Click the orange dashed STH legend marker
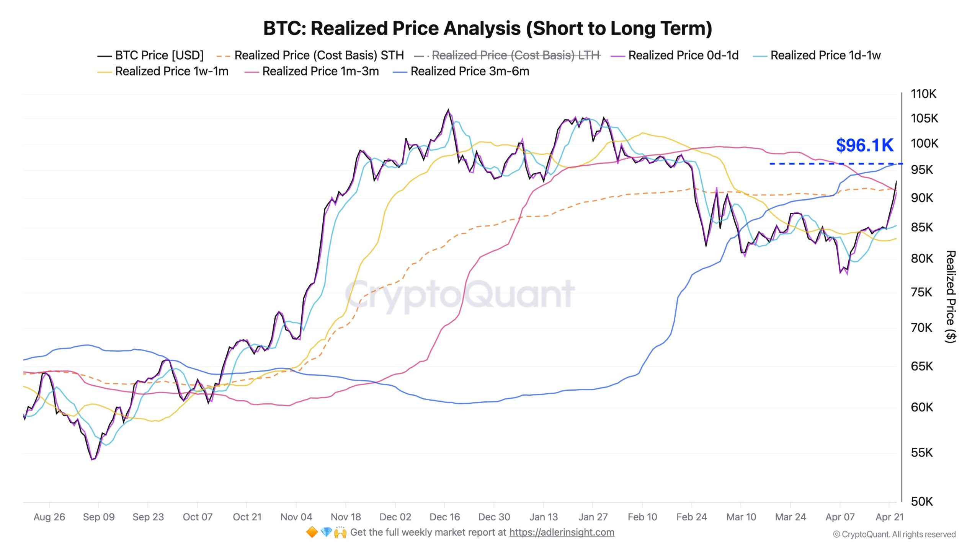Screen dimensions: 980x551 coord(223,56)
